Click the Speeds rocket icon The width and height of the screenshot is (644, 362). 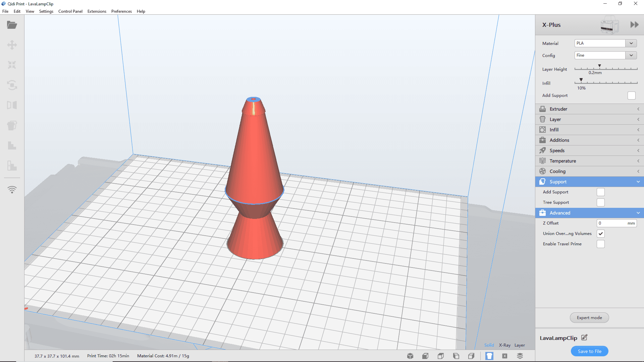(542, 150)
